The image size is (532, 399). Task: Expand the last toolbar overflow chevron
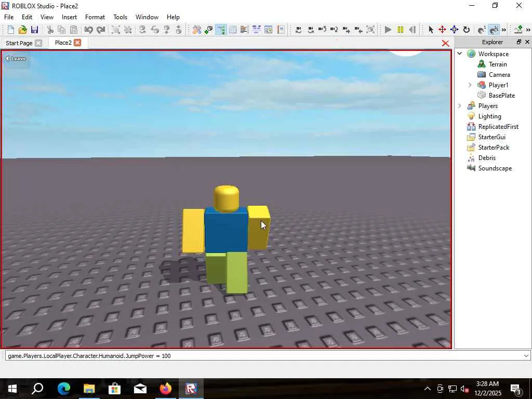coord(528,30)
